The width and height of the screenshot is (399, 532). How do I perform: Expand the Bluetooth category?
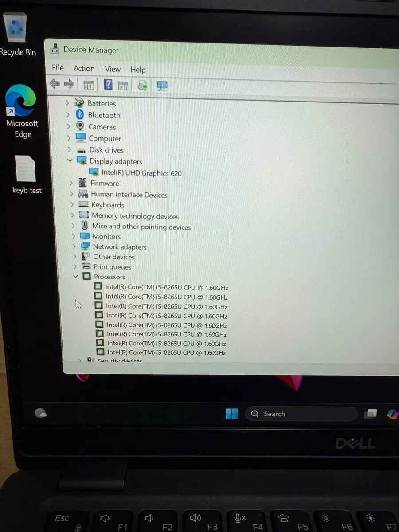tap(68, 114)
